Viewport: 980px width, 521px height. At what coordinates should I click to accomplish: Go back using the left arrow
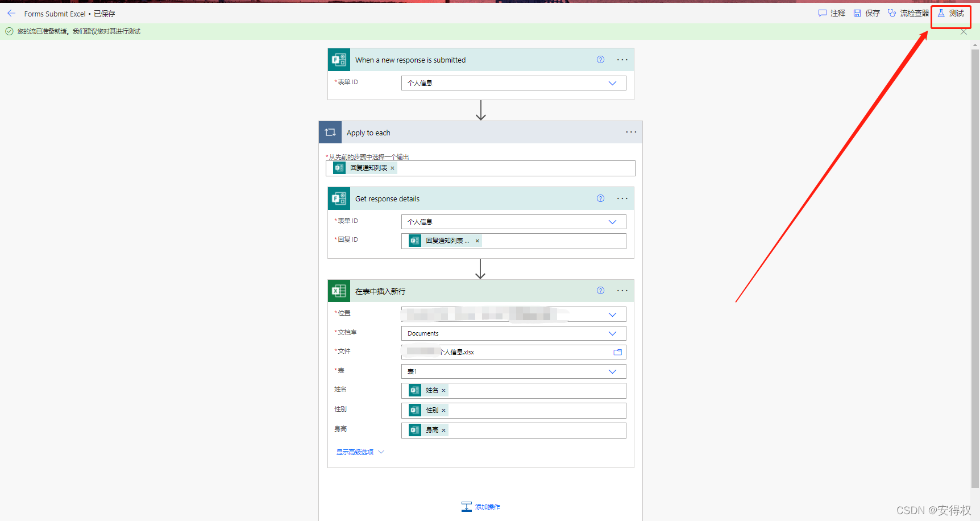[11, 13]
